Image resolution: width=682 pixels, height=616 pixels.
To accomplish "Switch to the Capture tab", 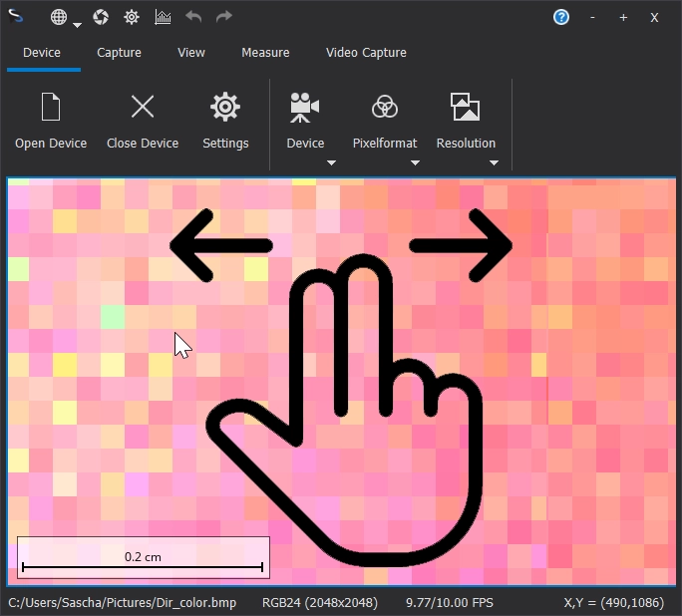I will click(119, 52).
